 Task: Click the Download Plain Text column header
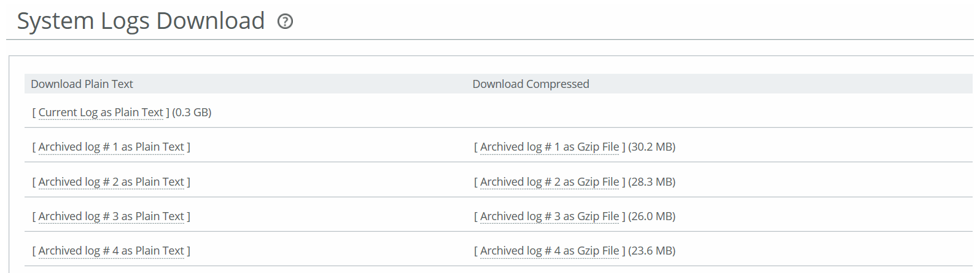click(82, 84)
